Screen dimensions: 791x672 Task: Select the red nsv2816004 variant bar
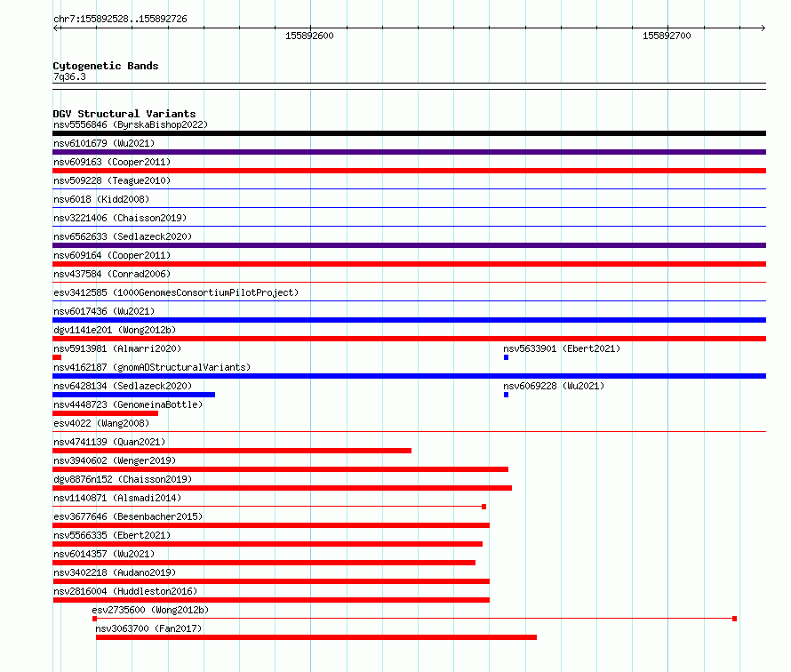tap(271, 600)
